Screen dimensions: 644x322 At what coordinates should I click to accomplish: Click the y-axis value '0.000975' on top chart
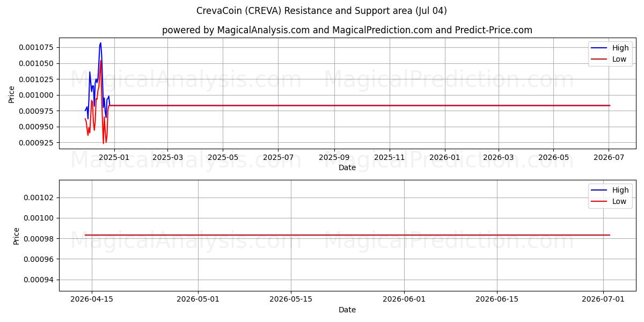pyautogui.click(x=36, y=111)
